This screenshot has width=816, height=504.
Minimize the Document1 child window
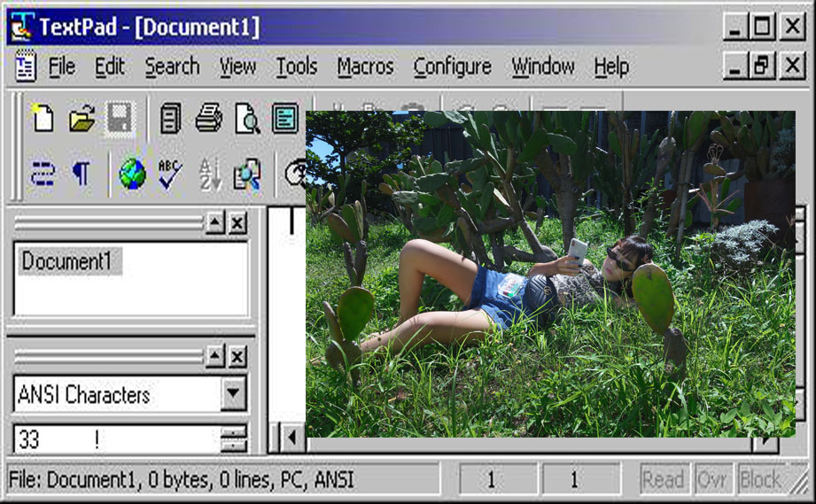(x=735, y=66)
